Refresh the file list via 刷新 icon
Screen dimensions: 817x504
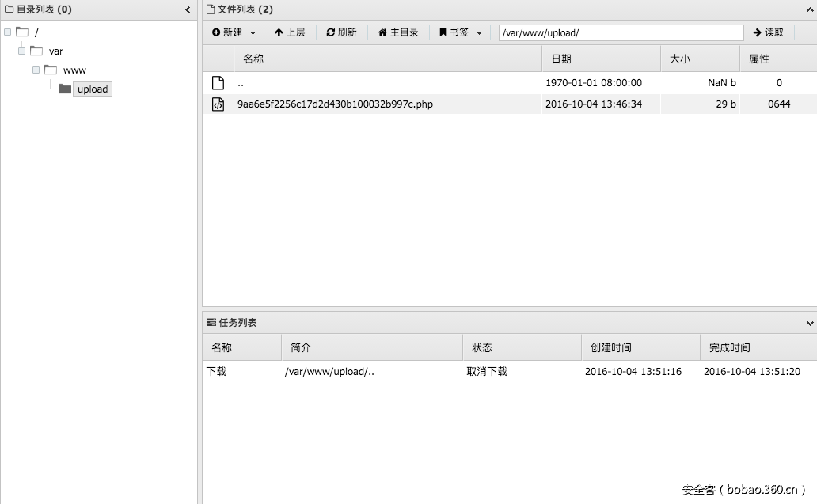tap(331, 32)
